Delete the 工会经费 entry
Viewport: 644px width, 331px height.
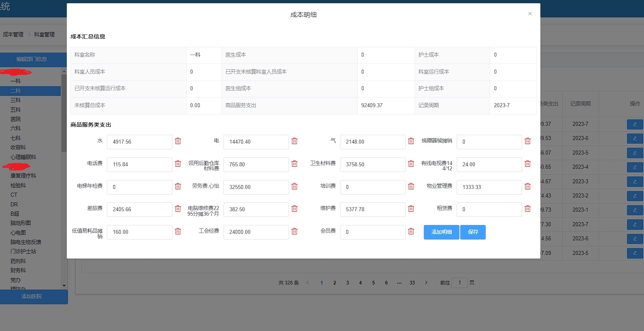(294, 231)
